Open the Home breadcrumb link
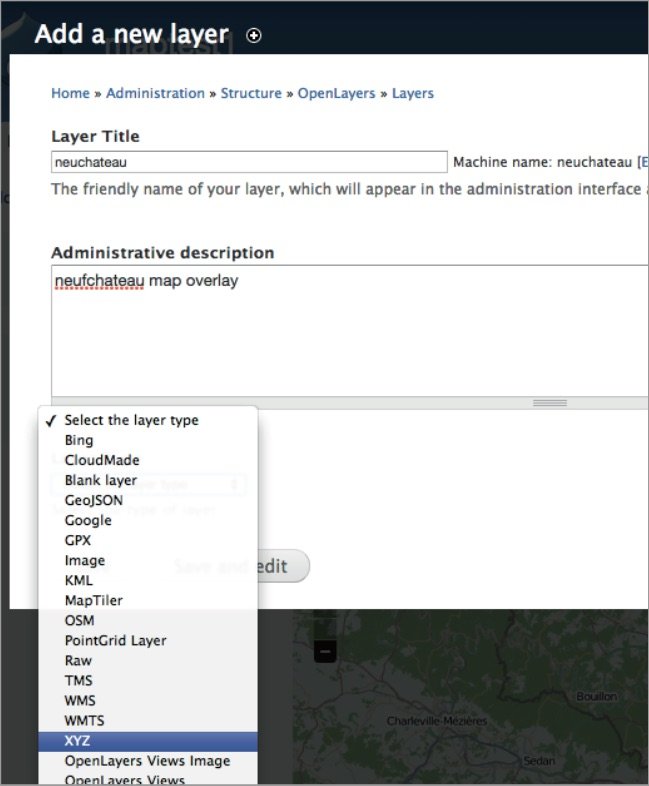Image resolution: width=649 pixels, height=786 pixels. (70, 93)
